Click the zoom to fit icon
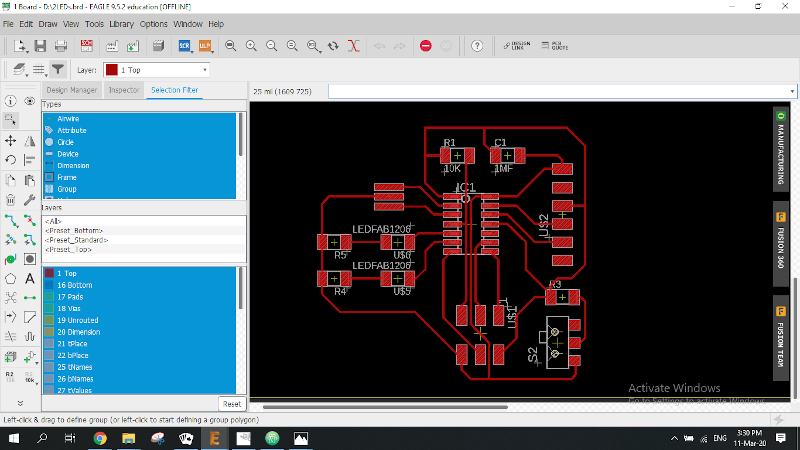 tap(231, 46)
